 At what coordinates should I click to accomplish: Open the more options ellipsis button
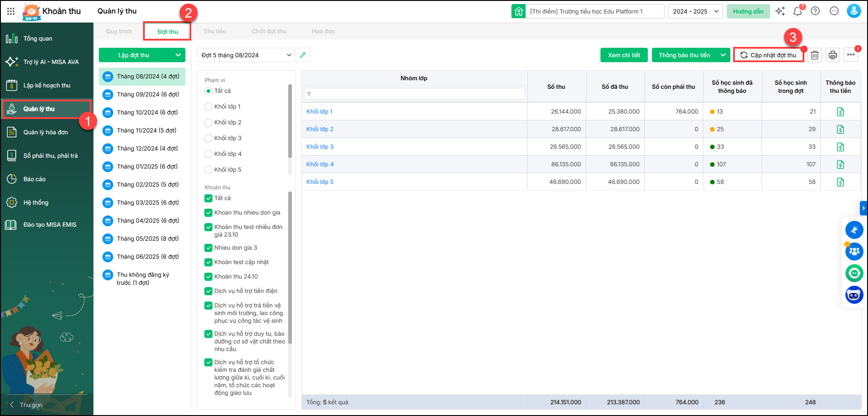pyautogui.click(x=851, y=55)
